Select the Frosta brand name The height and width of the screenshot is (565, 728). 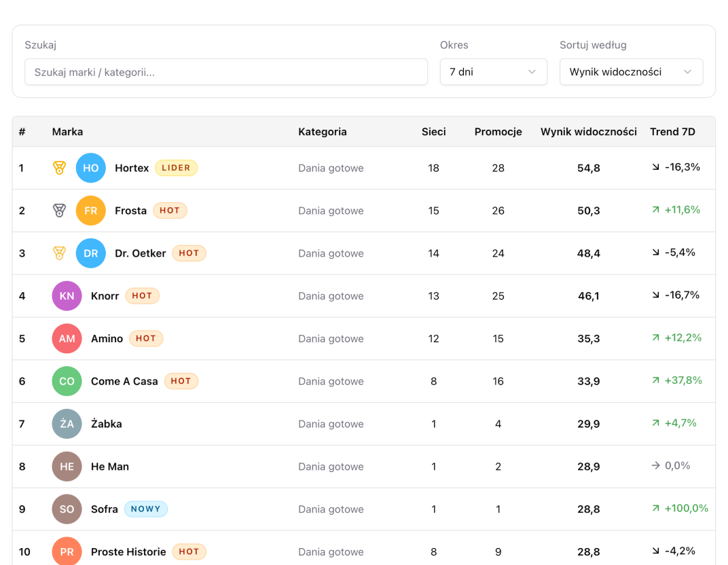point(130,211)
